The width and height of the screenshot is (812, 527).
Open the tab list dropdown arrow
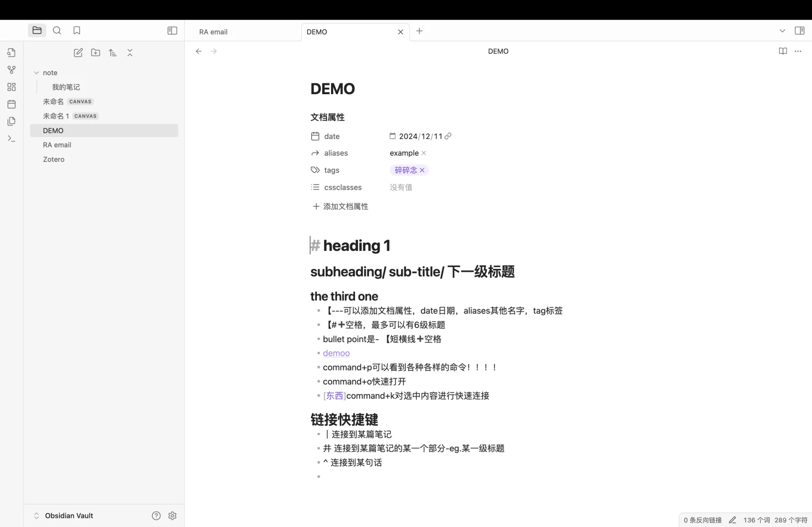(x=782, y=30)
